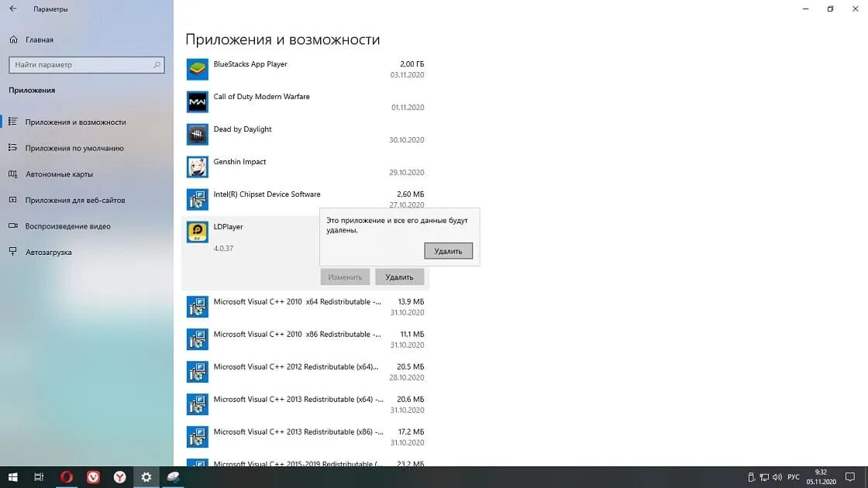Go back with the arrow in Параметры

12,9
